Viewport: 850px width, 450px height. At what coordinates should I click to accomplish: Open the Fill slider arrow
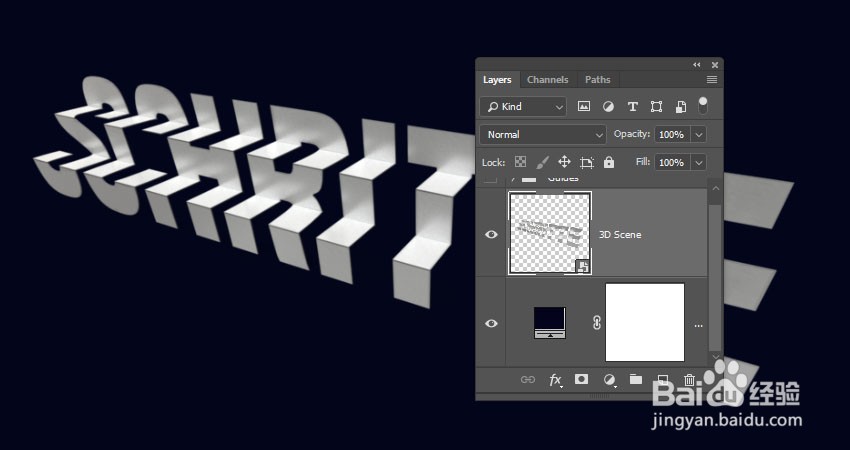coord(699,162)
